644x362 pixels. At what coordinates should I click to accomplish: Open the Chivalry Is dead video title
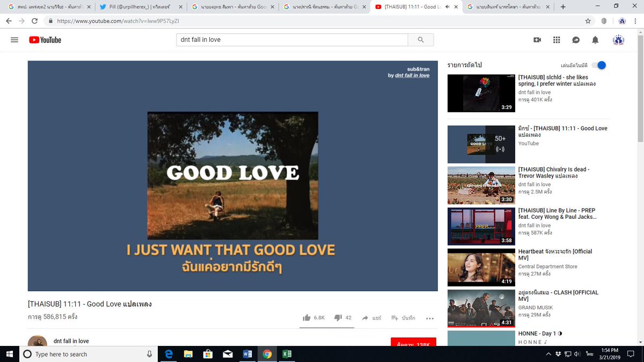[554, 173]
